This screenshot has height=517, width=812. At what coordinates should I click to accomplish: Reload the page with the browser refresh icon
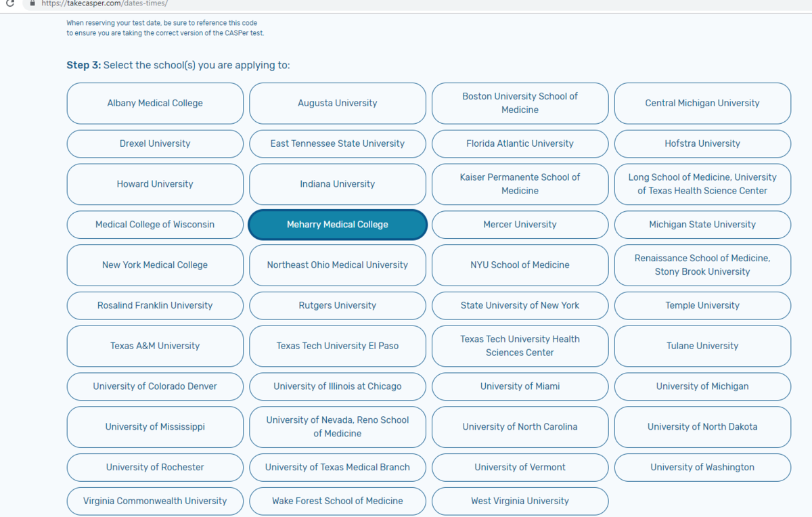[x=9, y=3]
